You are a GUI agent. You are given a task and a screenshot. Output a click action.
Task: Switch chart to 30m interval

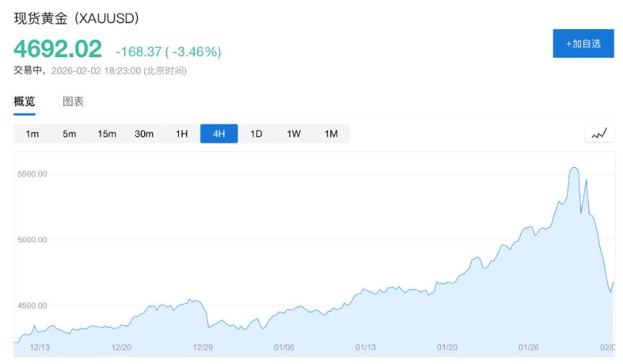point(144,134)
